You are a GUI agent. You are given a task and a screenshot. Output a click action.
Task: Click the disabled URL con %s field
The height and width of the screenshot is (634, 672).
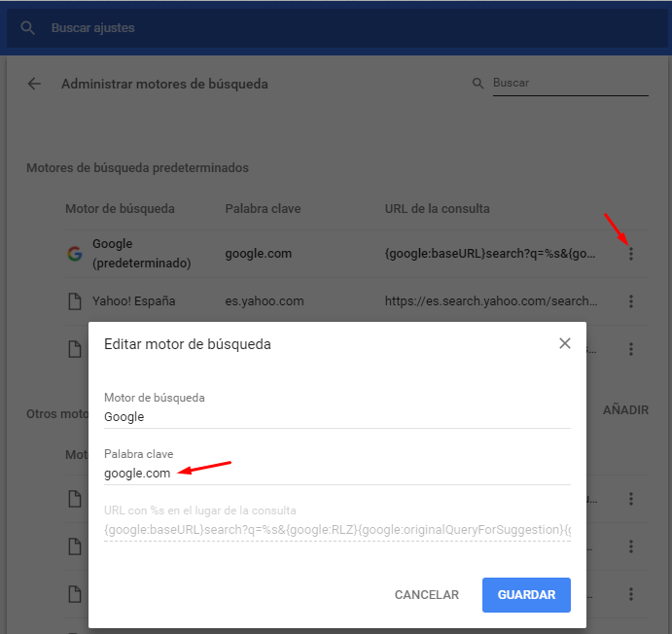pyautogui.click(x=337, y=530)
